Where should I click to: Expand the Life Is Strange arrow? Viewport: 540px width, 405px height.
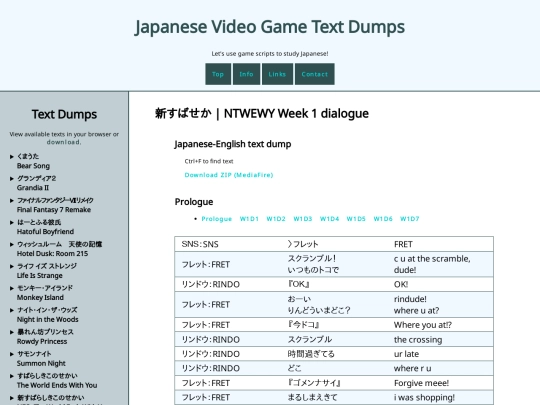12,266
